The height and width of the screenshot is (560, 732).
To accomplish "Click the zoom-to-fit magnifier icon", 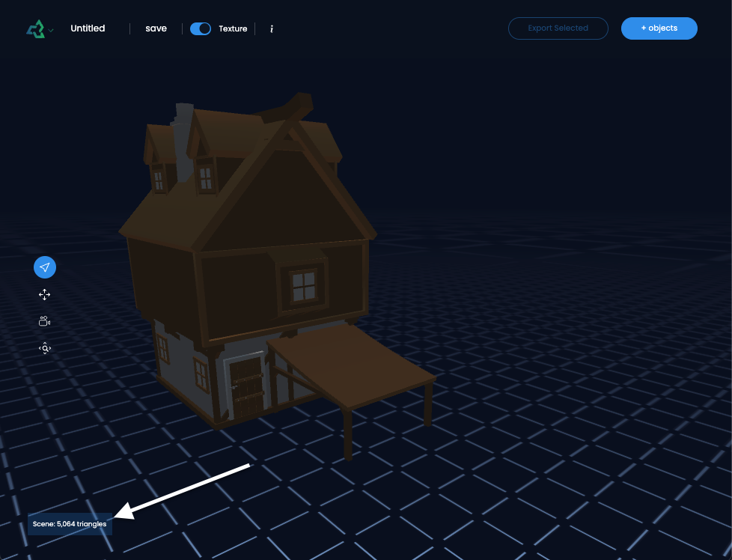I will [x=45, y=348].
